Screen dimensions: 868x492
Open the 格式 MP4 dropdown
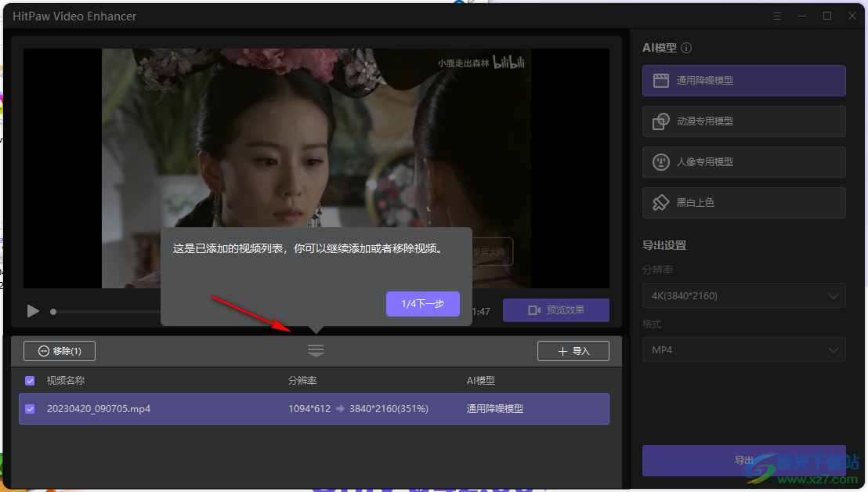pyautogui.click(x=743, y=349)
